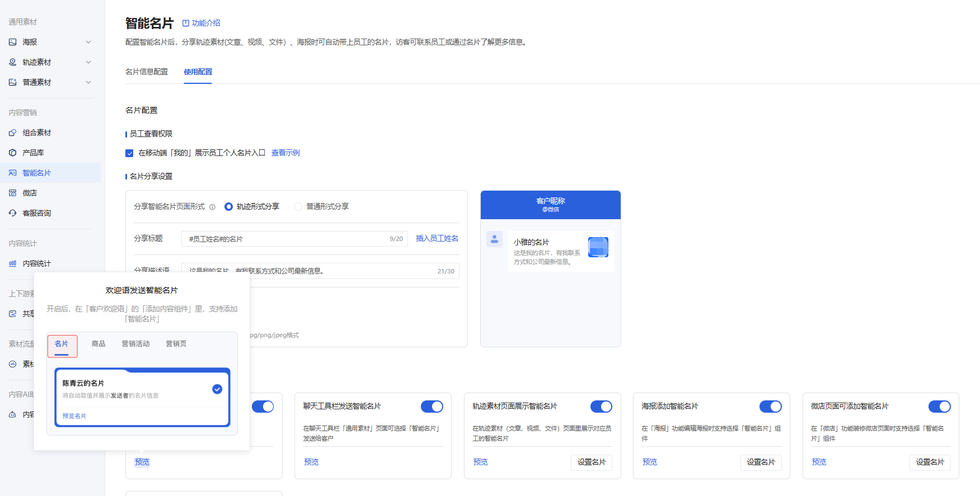Image resolution: width=980 pixels, height=496 pixels.
Task: Tick the 在移动端展示员工个人名片入口 checkbox
Action: click(x=129, y=153)
